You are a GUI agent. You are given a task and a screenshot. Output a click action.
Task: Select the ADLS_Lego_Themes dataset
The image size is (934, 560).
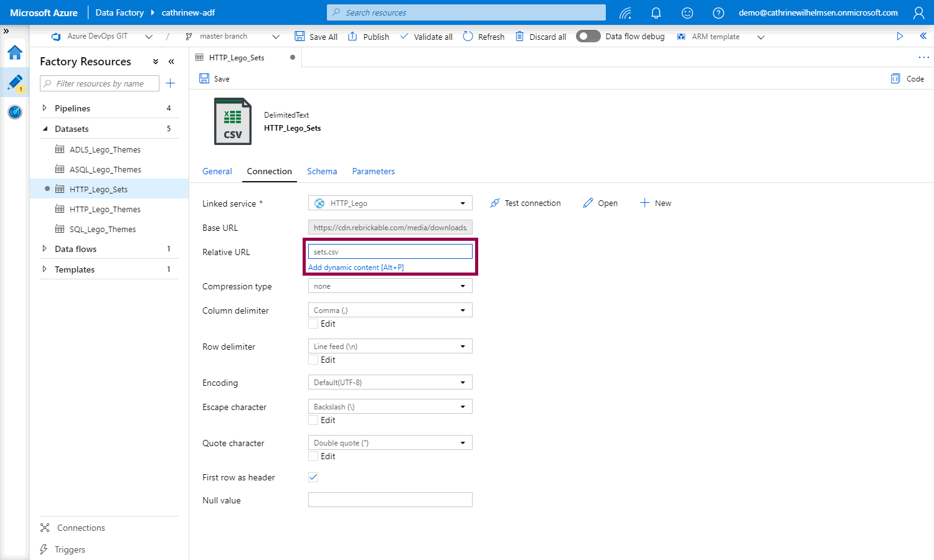click(105, 150)
